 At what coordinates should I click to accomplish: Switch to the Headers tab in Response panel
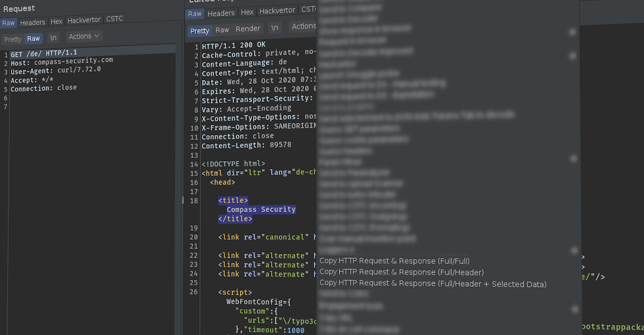(221, 13)
